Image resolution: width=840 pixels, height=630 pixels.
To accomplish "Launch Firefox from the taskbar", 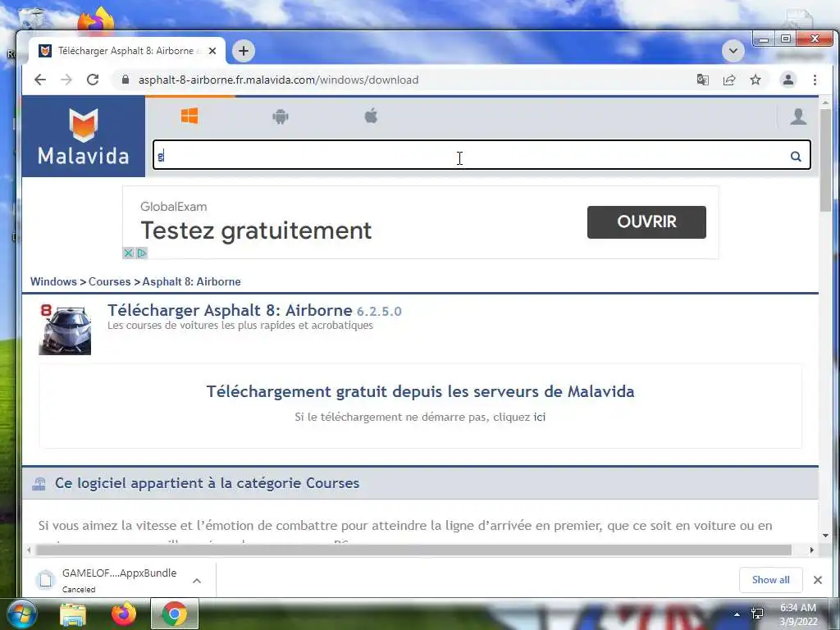I will 124,614.
